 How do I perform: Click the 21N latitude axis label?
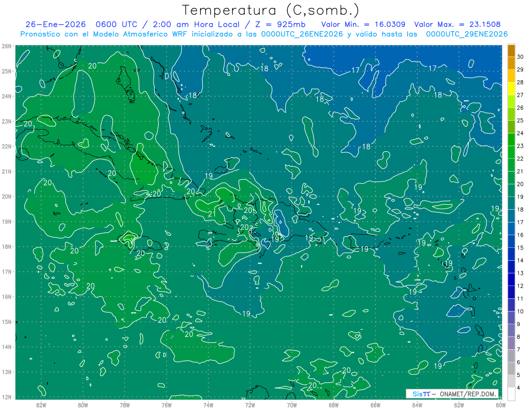7,172
